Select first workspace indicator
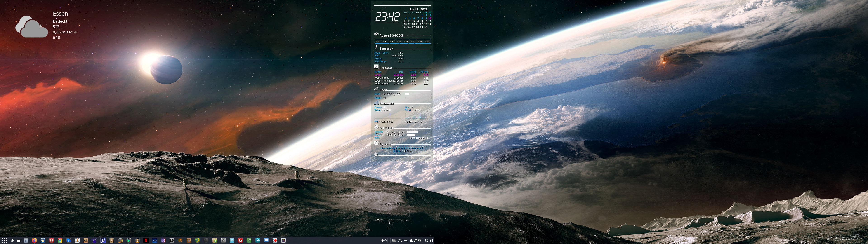The width and height of the screenshot is (868, 244). (382, 241)
